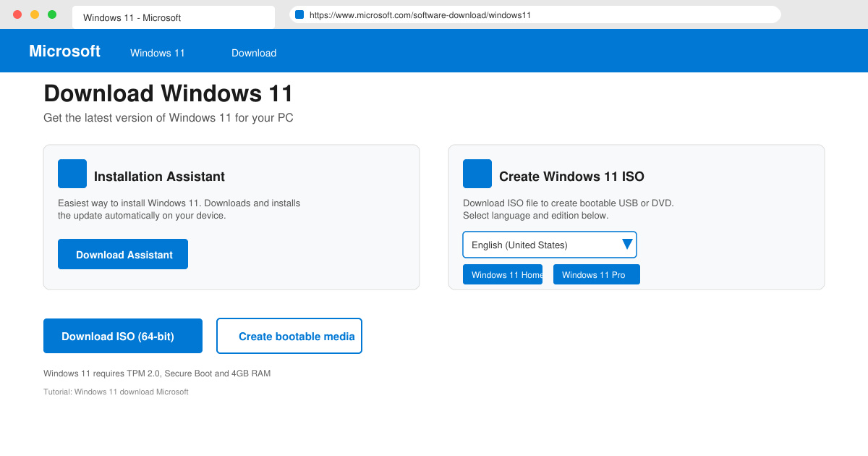Viewport: 868px width, 456px height.
Task: Click the green maximize window button
Action: [52, 14]
